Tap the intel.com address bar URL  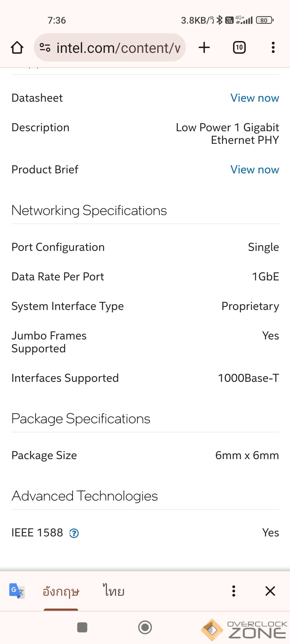point(118,48)
